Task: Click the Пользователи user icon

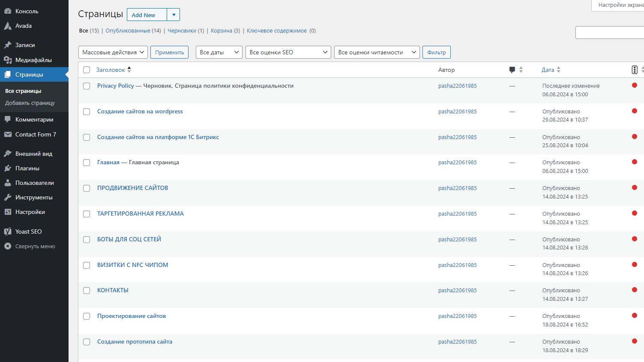Action: click(x=8, y=183)
